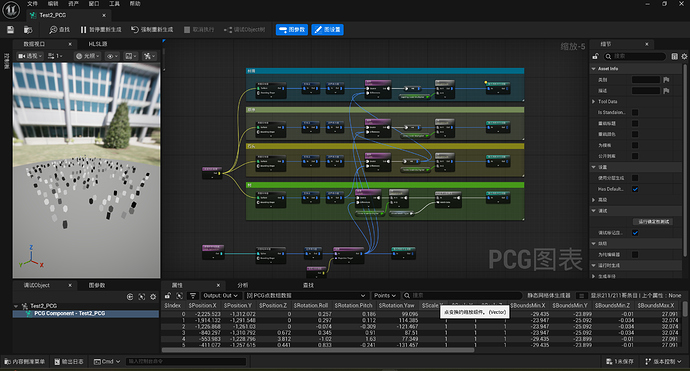Click the arrow-circle icon in debug object panel
The height and width of the screenshot is (371, 690).
point(130,297)
